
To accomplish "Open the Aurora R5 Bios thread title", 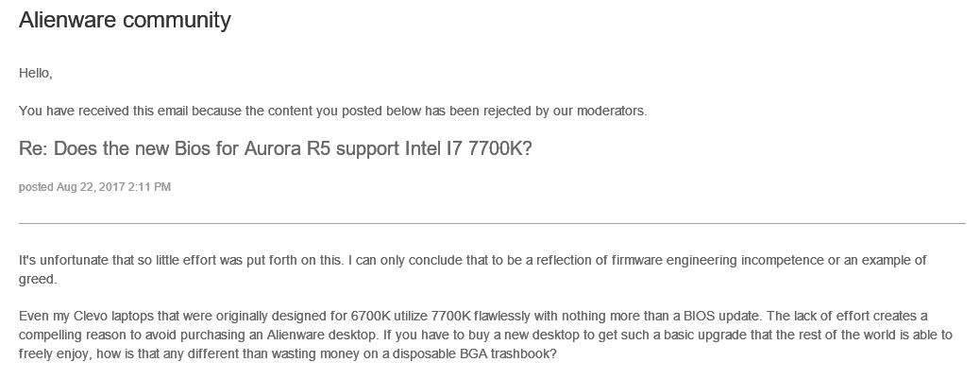I will coord(275,149).
